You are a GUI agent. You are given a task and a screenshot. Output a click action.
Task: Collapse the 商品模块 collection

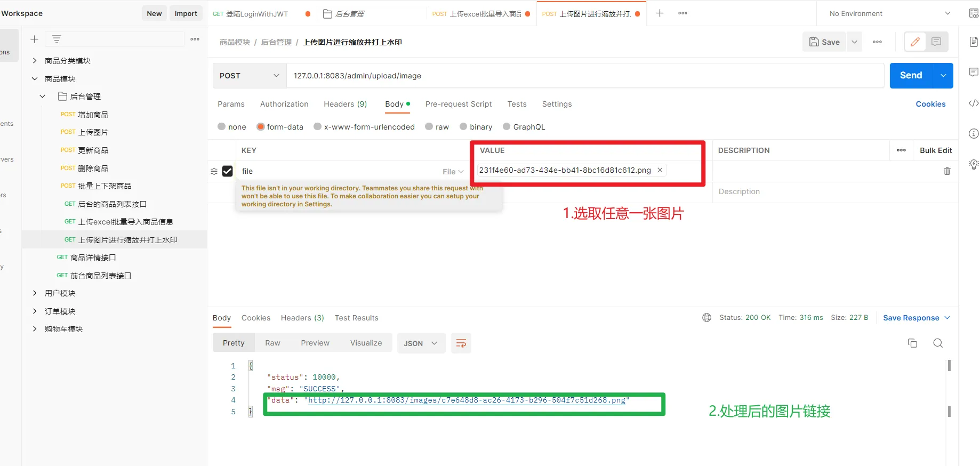pos(35,79)
